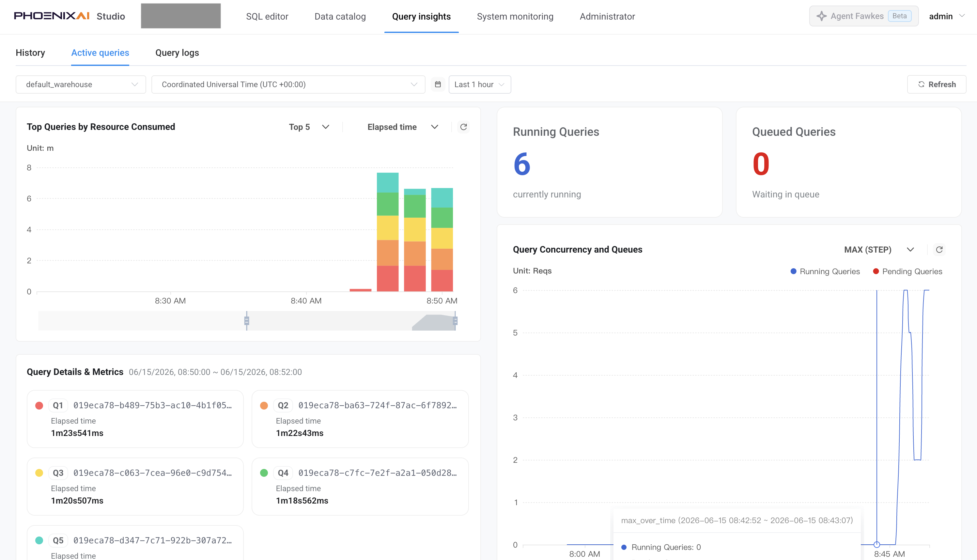Click the small red bar before 8:45
The height and width of the screenshot is (560, 977).
click(x=360, y=290)
